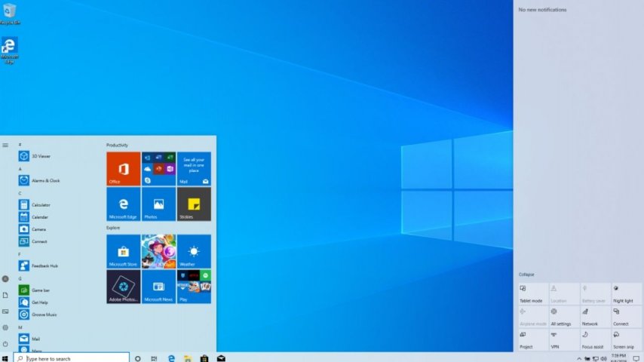
Task: Launch Edge from the taskbar
Action: (x=171, y=358)
